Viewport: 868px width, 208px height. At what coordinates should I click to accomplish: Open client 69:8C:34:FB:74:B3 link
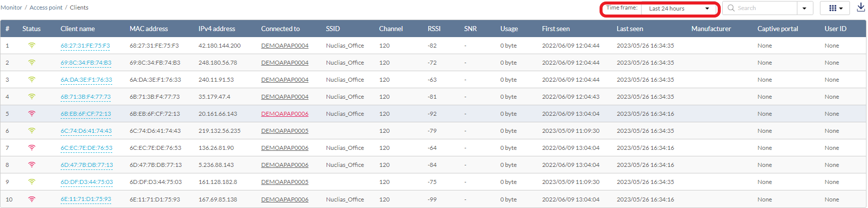point(86,63)
